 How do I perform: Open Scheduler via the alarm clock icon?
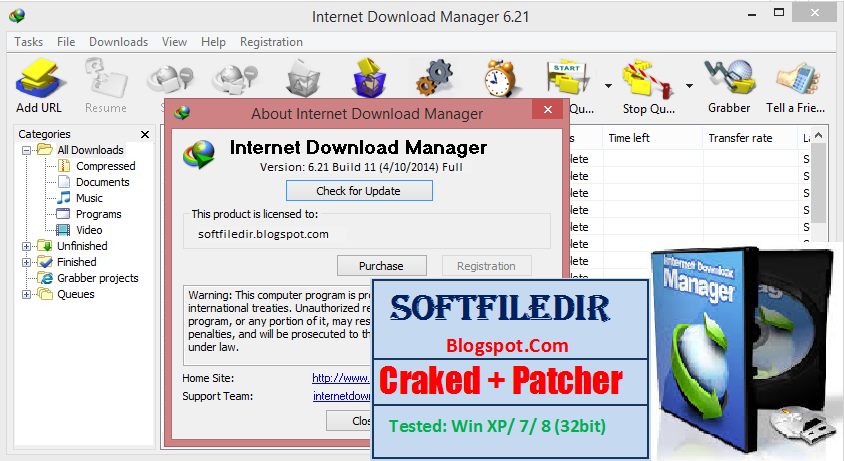point(500,79)
